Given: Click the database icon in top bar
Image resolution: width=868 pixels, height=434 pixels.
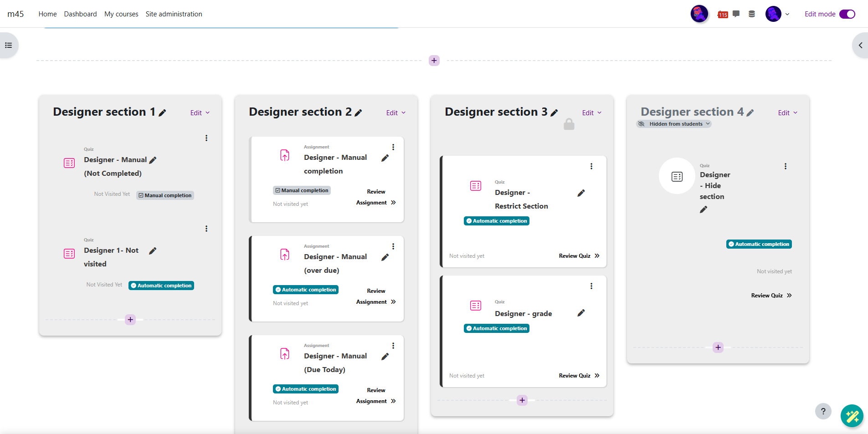Looking at the screenshot, I should 752,14.
